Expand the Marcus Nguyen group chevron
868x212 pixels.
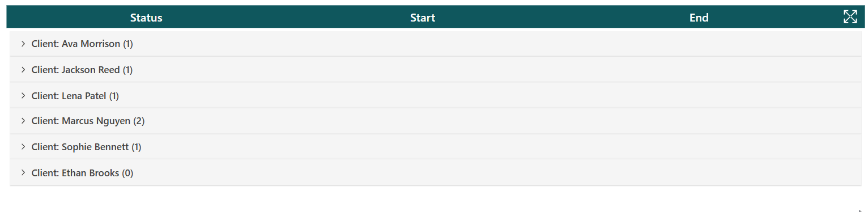coord(23,121)
